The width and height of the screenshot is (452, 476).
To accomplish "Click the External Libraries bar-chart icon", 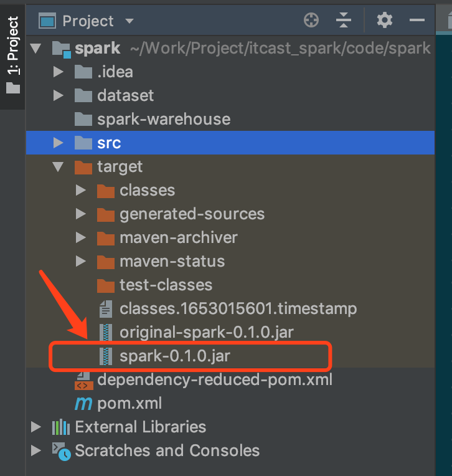I will tap(60, 427).
